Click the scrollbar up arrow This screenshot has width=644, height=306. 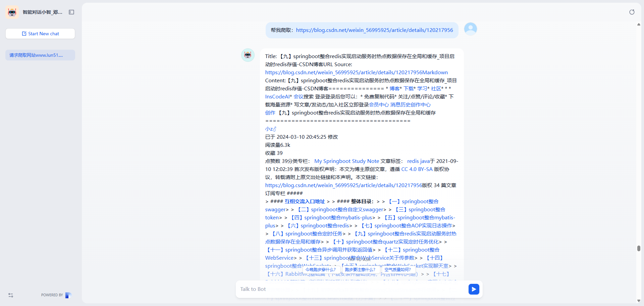639,25
